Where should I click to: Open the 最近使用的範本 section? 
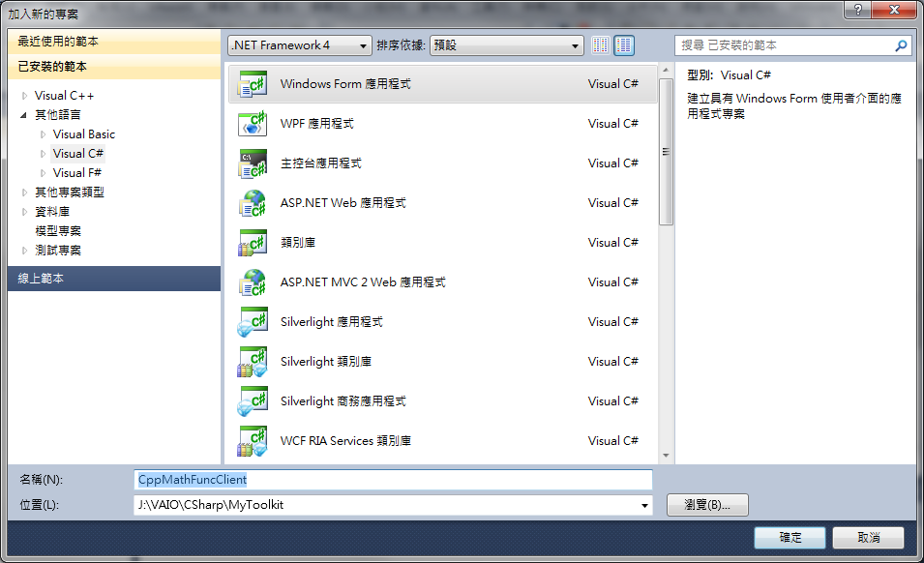(x=114, y=42)
